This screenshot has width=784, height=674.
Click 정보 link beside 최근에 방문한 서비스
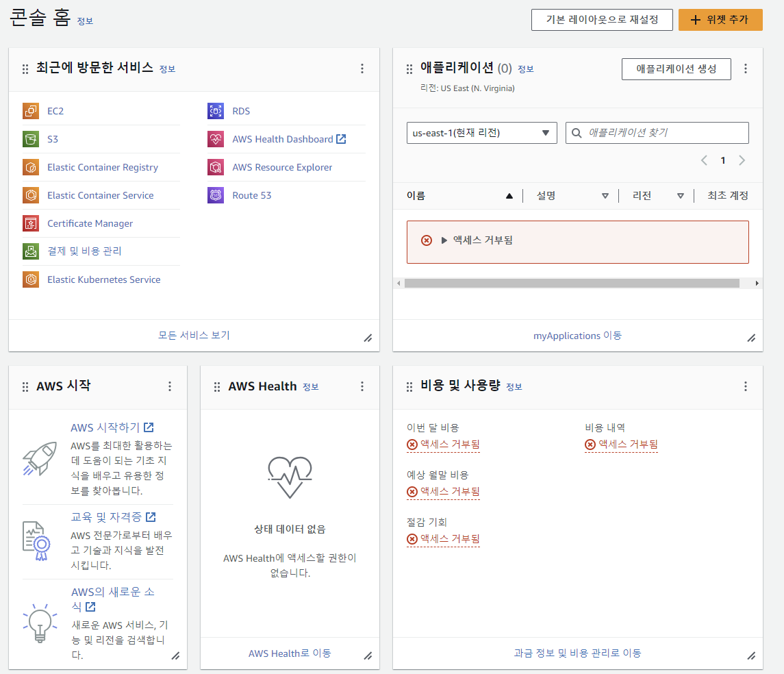(x=168, y=69)
